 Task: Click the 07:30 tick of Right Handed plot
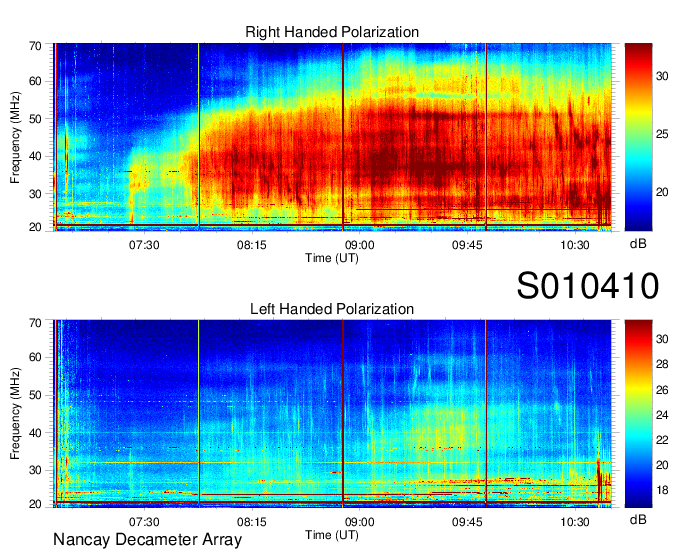[144, 245]
